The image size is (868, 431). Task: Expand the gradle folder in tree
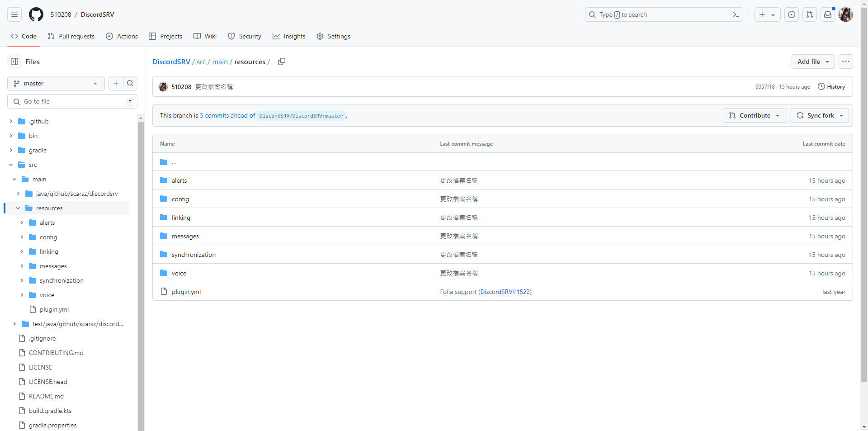11,150
